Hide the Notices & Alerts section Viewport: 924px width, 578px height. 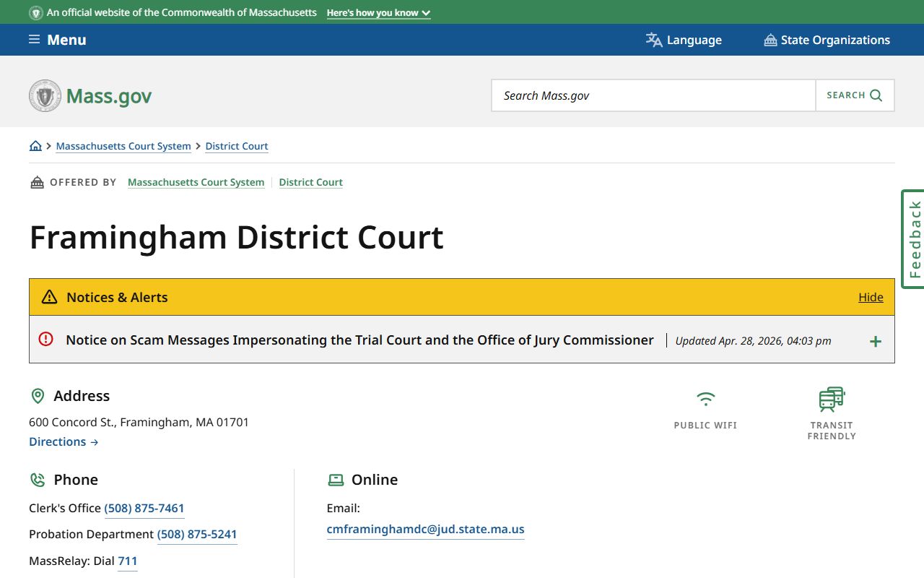pyautogui.click(x=871, y=297)
